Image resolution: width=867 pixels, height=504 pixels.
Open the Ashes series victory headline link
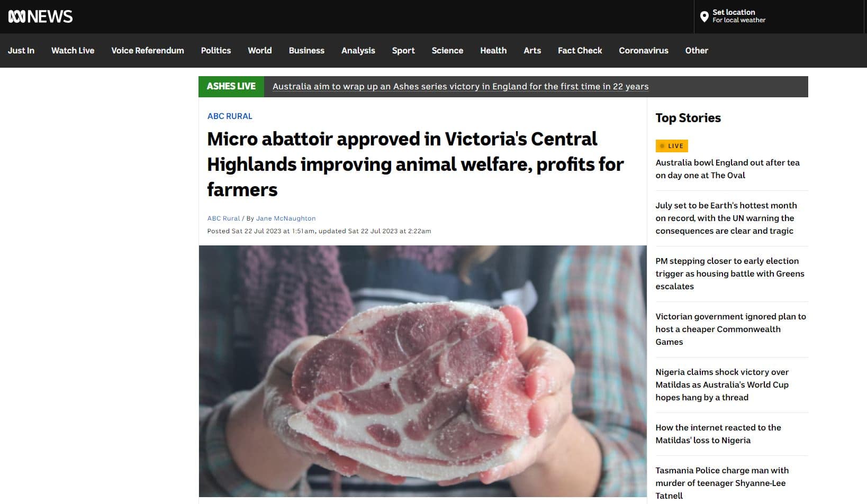tap(460, 86)
